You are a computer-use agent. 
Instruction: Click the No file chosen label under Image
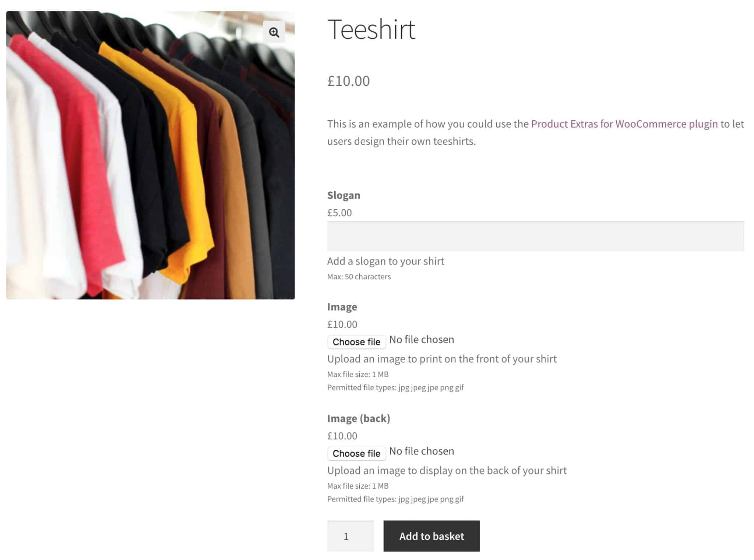tap(421, 339)
